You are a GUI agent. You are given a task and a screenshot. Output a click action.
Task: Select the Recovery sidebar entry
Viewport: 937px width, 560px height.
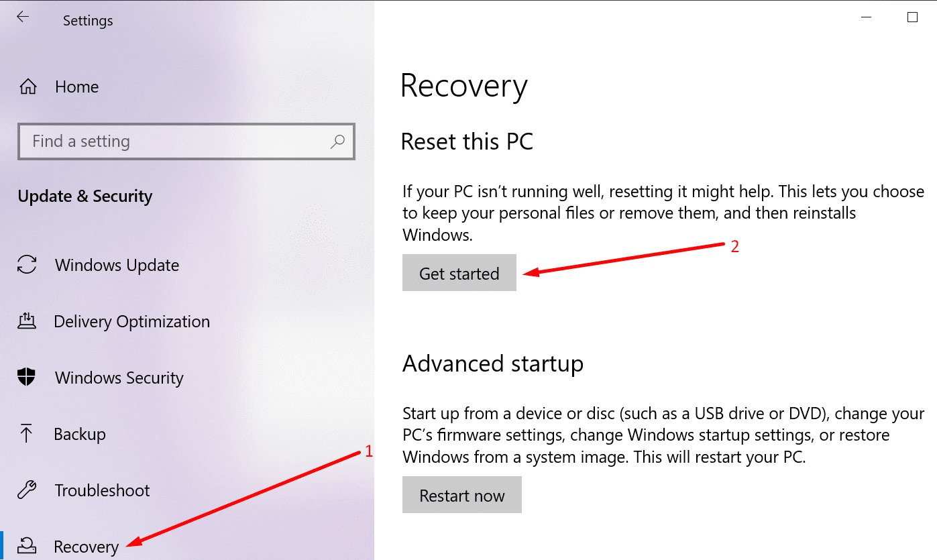(87, 547)
